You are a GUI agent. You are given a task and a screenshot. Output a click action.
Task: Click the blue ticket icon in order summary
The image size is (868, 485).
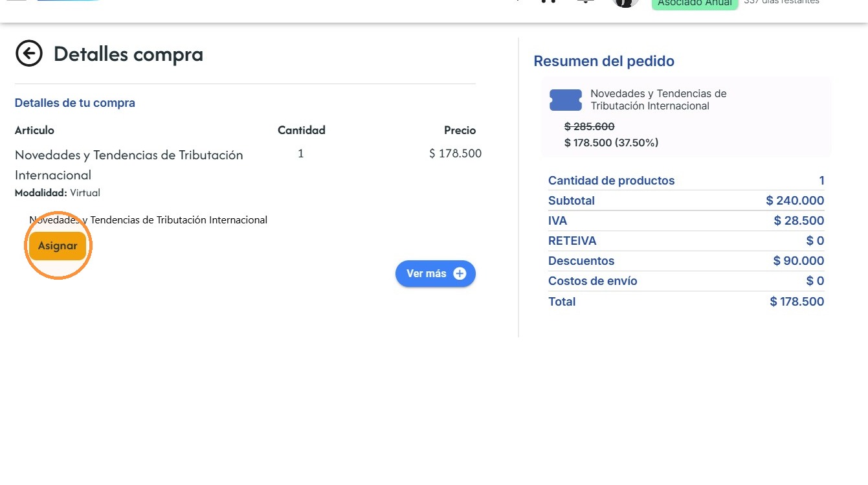tap(566, 100)
